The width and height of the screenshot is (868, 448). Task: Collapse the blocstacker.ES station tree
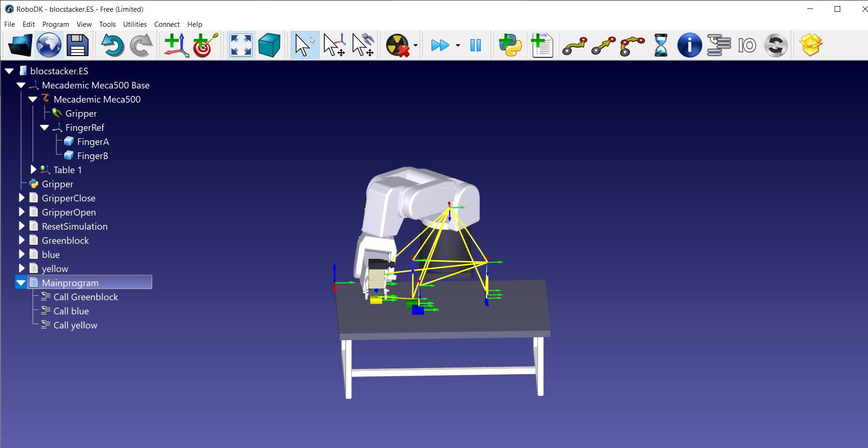[9, 71]
